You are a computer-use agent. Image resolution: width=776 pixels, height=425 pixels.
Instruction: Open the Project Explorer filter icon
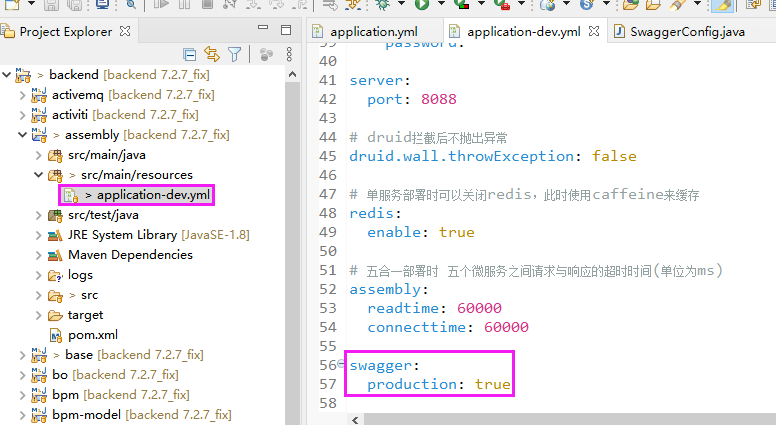(234, 54)
